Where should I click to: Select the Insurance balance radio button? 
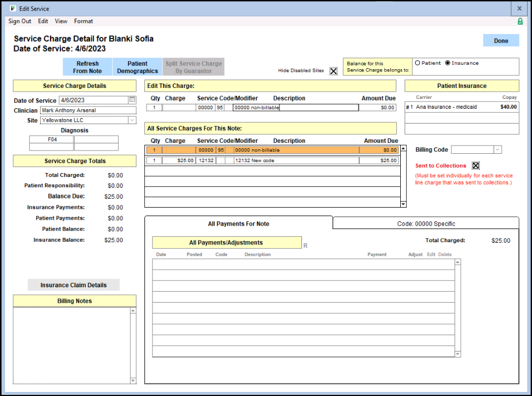[448, 63]
